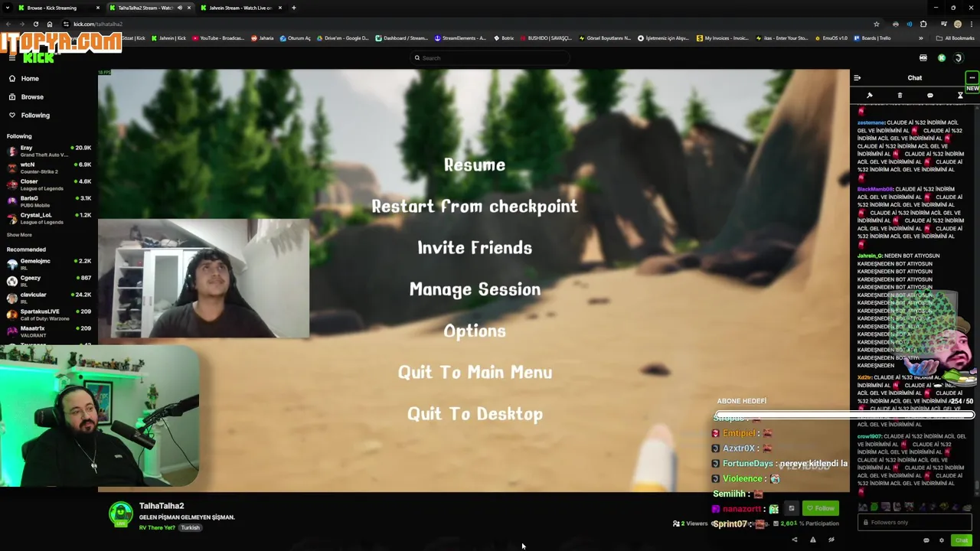Click the share icon below the stream

click(x=795, y=540)
